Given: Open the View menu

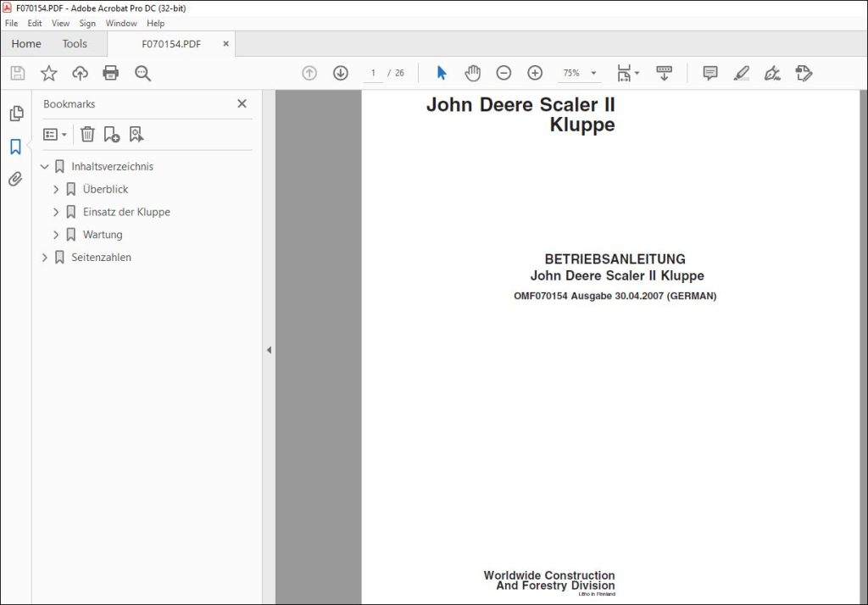Looking at the screenshot, I should point(60,23).
